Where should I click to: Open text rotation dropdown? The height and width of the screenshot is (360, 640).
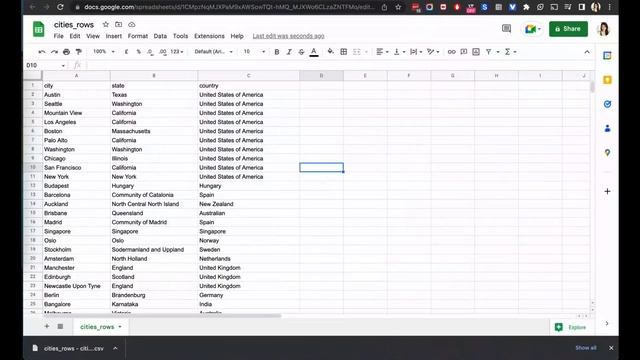point(433,52)
